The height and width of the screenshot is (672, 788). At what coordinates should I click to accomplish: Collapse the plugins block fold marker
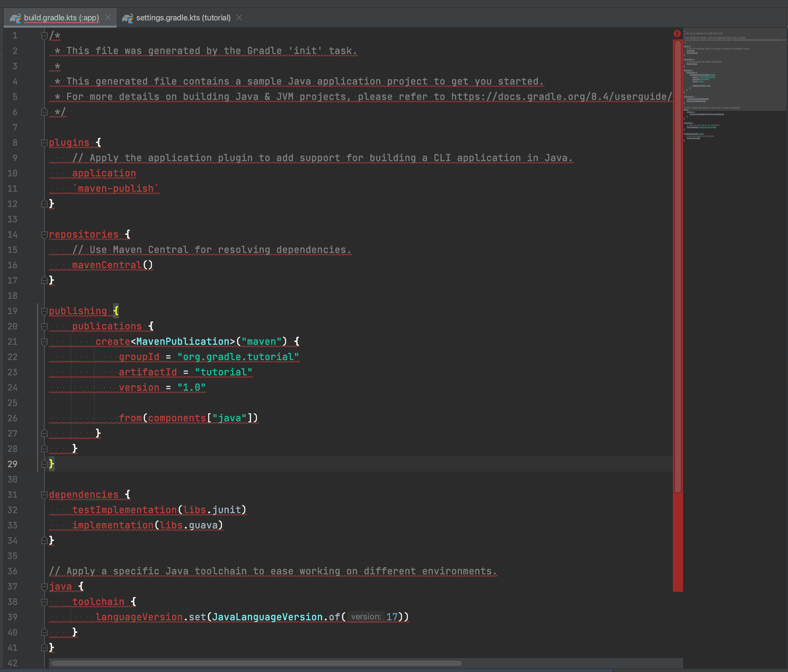tap(44, 142)
